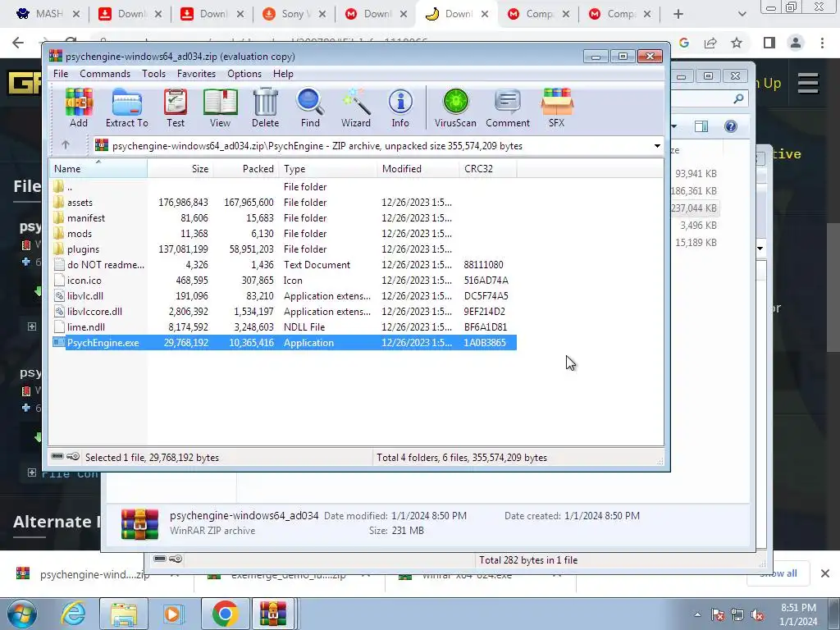This screenshot has width=840, height=630.
Task: Toggle Explorer preview pane icon
Action: click(x=701, y=126)
